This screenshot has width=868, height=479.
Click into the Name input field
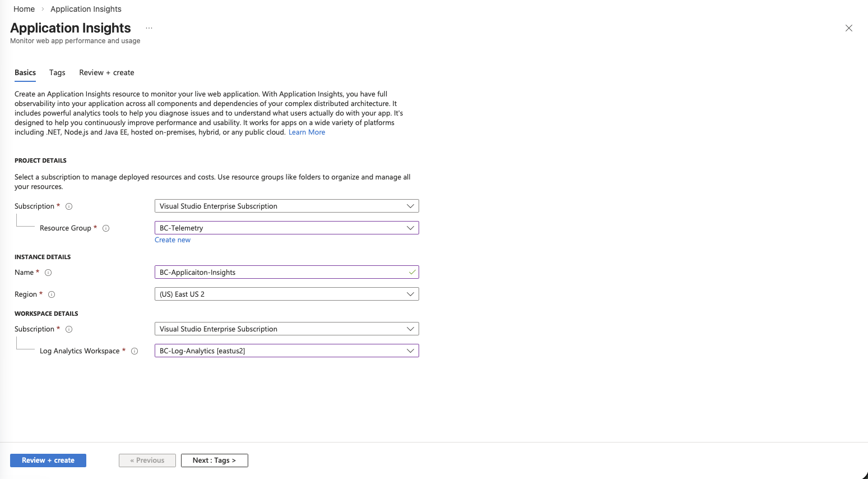tap(280, 272)
